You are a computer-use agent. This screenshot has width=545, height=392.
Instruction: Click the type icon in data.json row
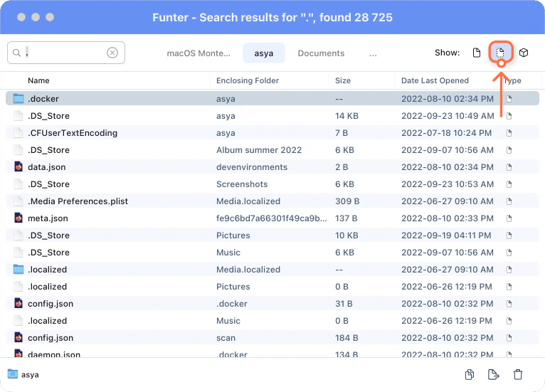click(509, 167)
